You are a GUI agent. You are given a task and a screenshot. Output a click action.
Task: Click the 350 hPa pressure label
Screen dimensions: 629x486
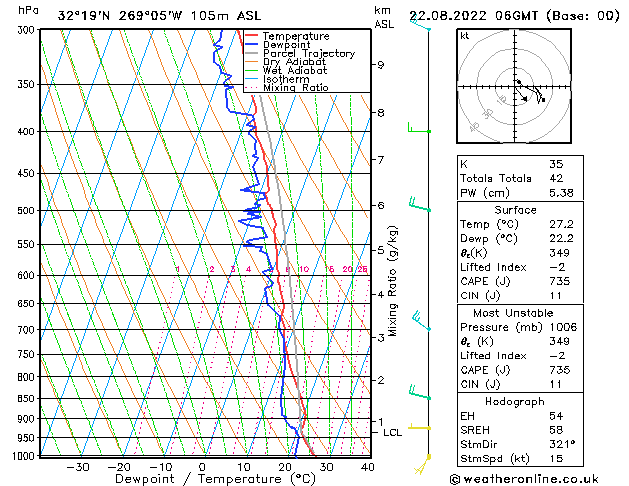click(28, 85)
